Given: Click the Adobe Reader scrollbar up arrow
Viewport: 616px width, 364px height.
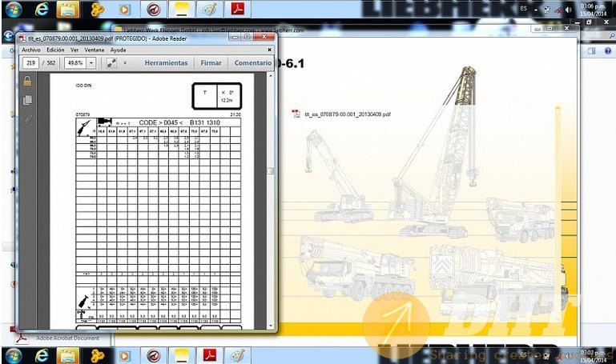Looking at the screenshot, I should coord(270,75).
